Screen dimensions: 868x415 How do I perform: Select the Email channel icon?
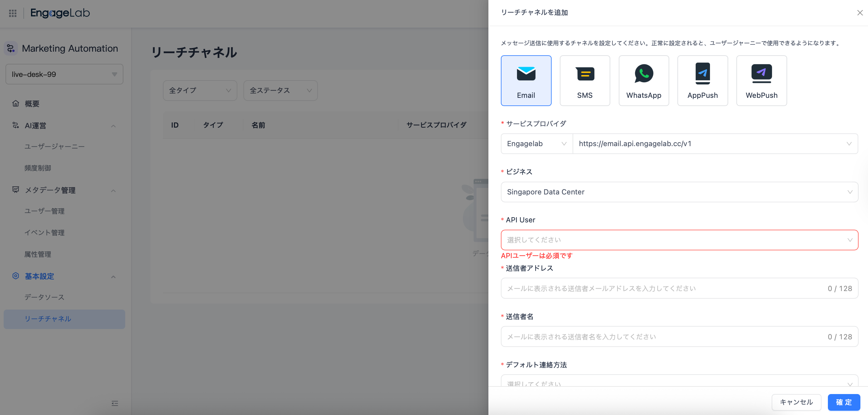[x=526, y=80]
